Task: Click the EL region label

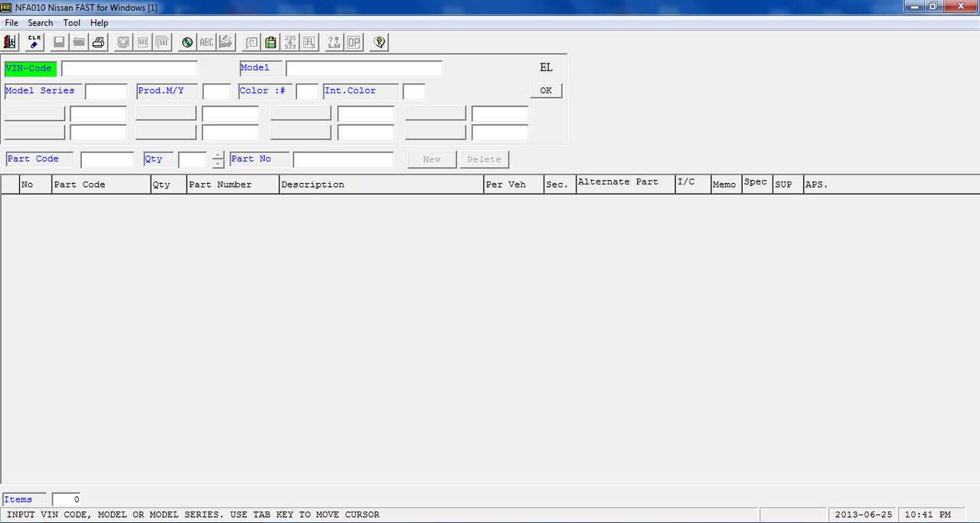Action: (546, 67)
